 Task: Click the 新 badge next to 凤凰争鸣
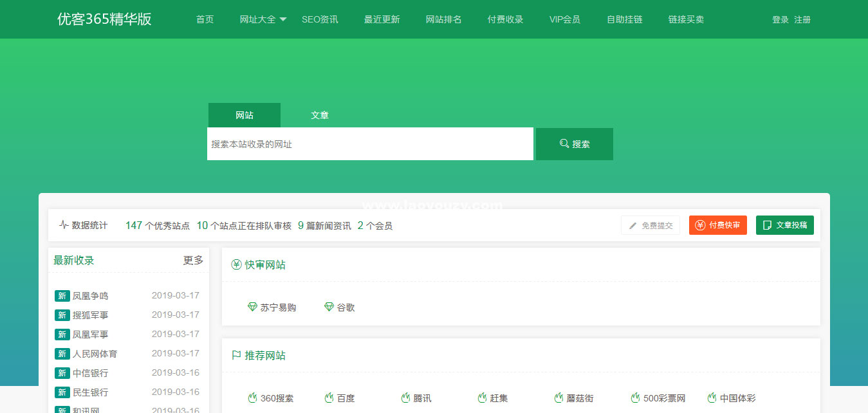[62, 295]
